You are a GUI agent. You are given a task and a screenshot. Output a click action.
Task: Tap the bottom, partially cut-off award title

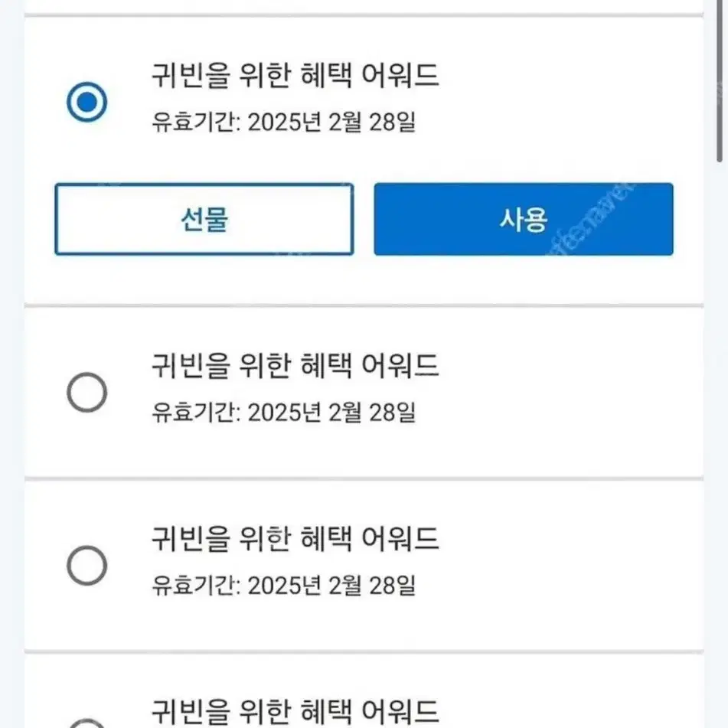pos(295,712)
